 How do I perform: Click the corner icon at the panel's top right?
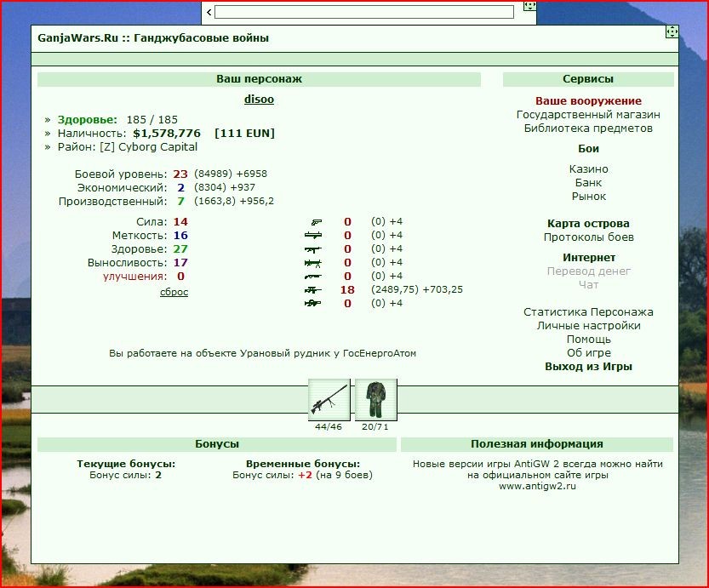(x=672, y=31)
